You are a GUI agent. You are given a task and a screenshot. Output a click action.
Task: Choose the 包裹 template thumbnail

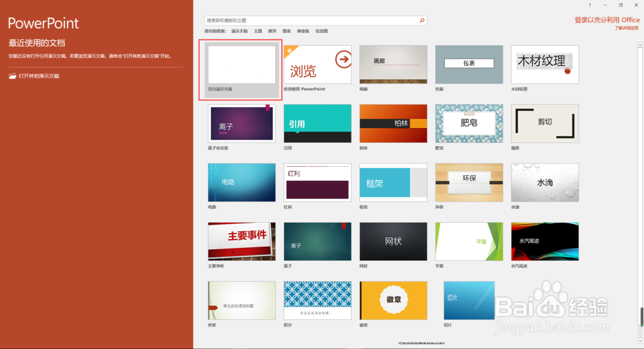tap(469, 65)
